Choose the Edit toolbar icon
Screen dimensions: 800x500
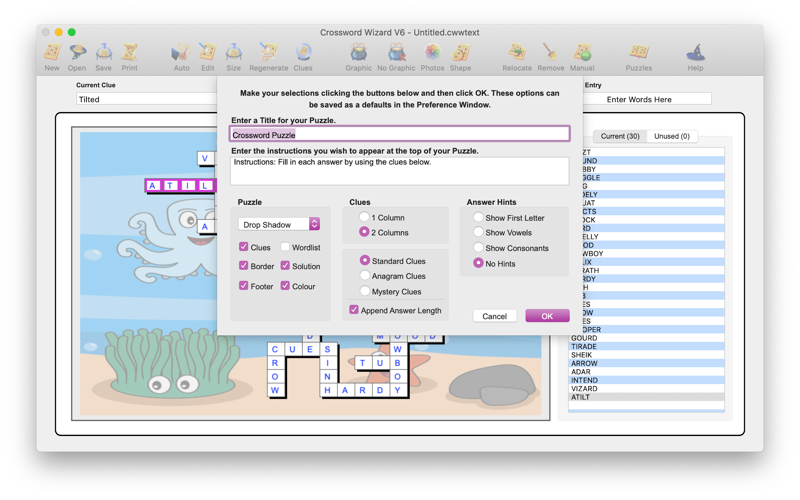tap(208, 52)
